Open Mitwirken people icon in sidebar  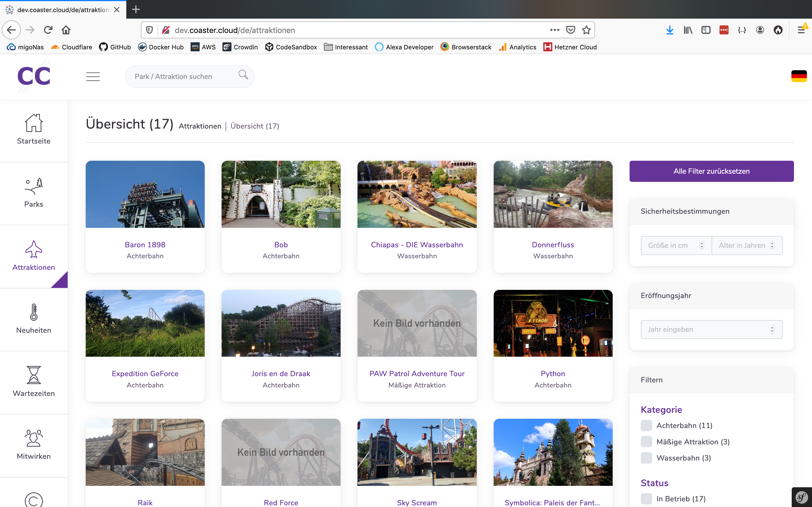coord(34,438)
